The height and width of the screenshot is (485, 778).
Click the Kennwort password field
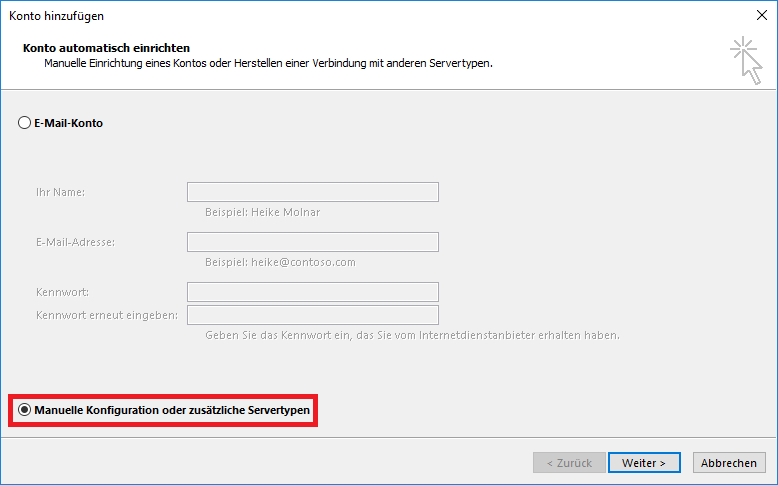click(x=312, y=292)
